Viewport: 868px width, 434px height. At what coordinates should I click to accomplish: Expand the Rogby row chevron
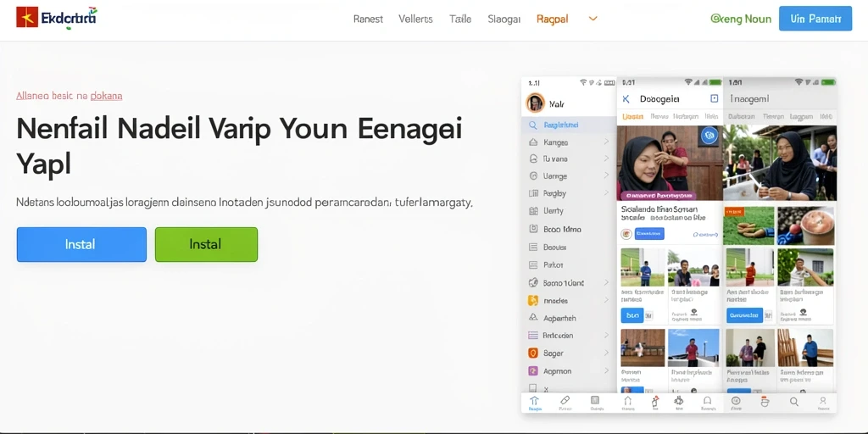click(x=606, y=194)
